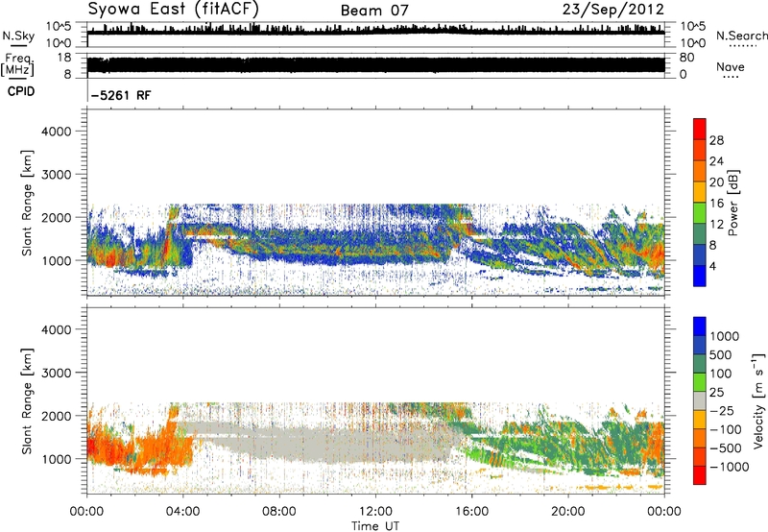Click the "Power [dB]" color bar title

pos(732,203)
